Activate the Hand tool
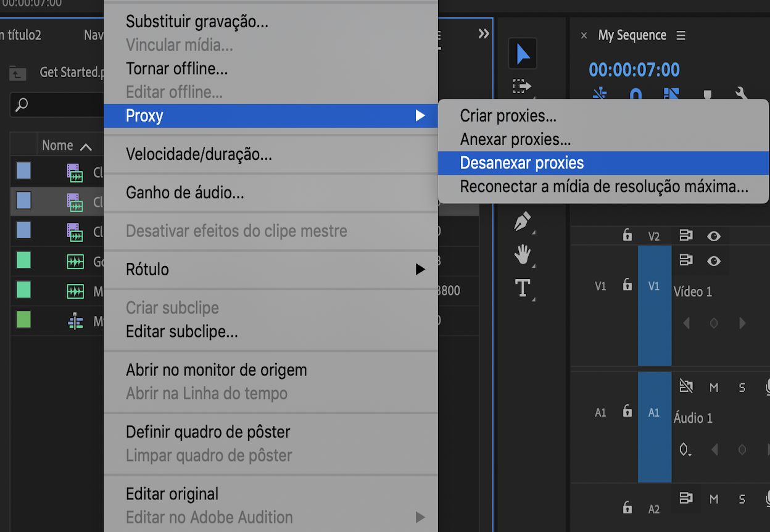This screenshot has height=532, width=770. tap(523, 254)
